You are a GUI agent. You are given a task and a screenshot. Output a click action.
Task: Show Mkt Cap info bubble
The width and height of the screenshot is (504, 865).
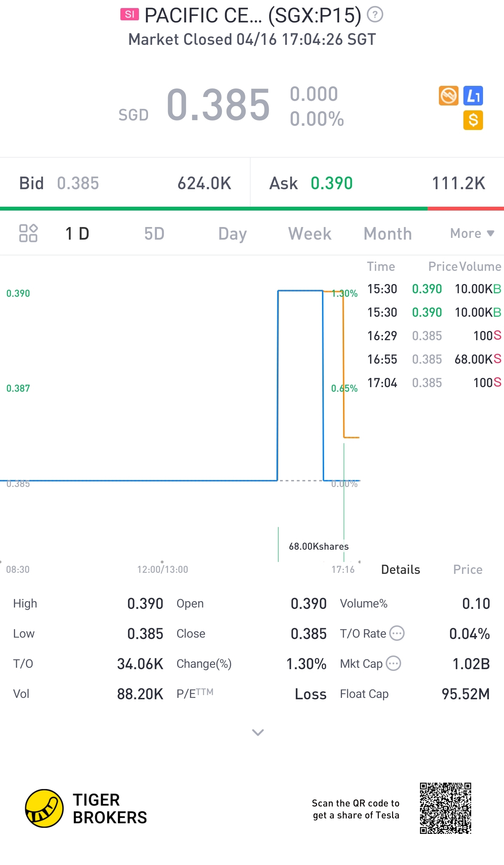click(x=394, y=664)
